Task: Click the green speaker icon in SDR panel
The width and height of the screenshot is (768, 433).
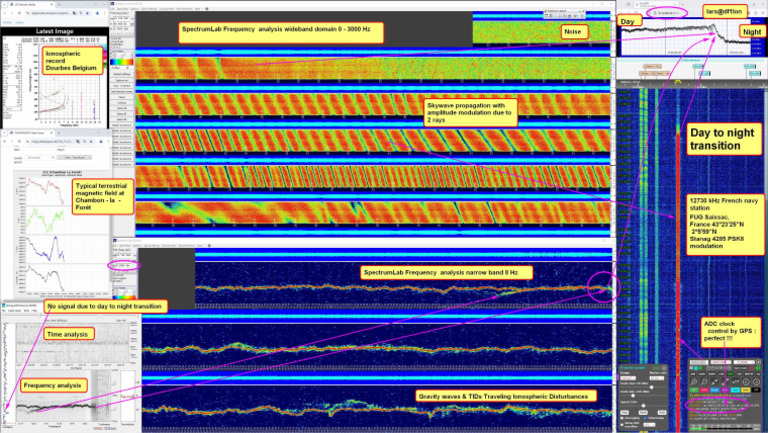Action: coord(758,368)
